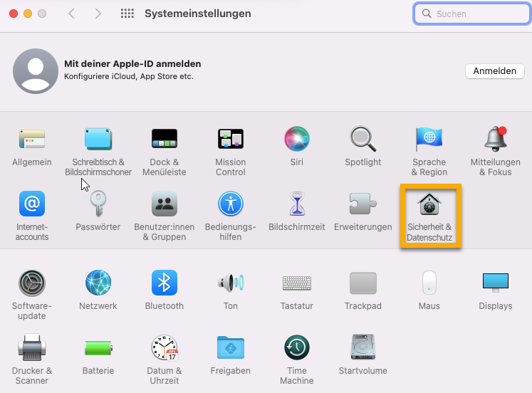Show all preferences with grid button
The image size is (532, 393).
tap(127, 14)
